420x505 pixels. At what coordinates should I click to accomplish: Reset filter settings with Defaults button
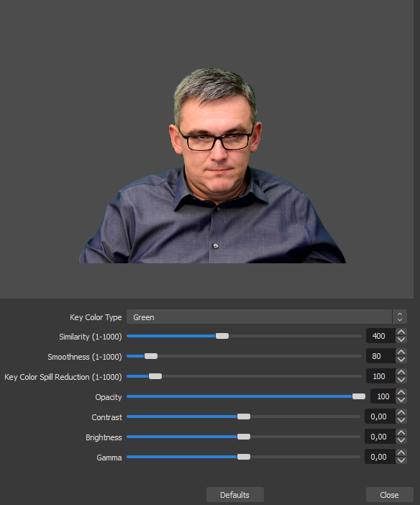(x=234, y=495)
